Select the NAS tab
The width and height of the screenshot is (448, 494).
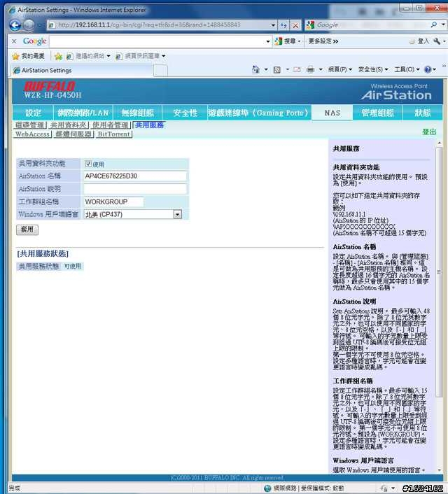click(x=332, y=113)
